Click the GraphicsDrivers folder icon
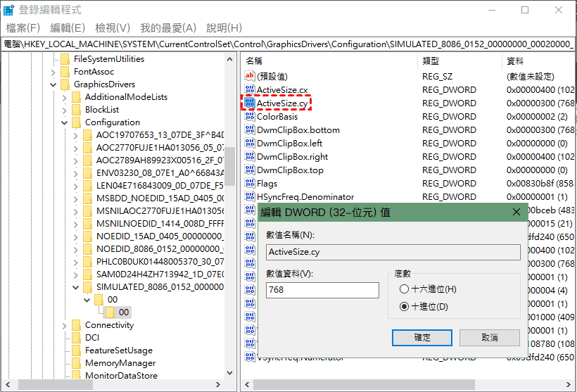577x392 pixels. [65, 84]
